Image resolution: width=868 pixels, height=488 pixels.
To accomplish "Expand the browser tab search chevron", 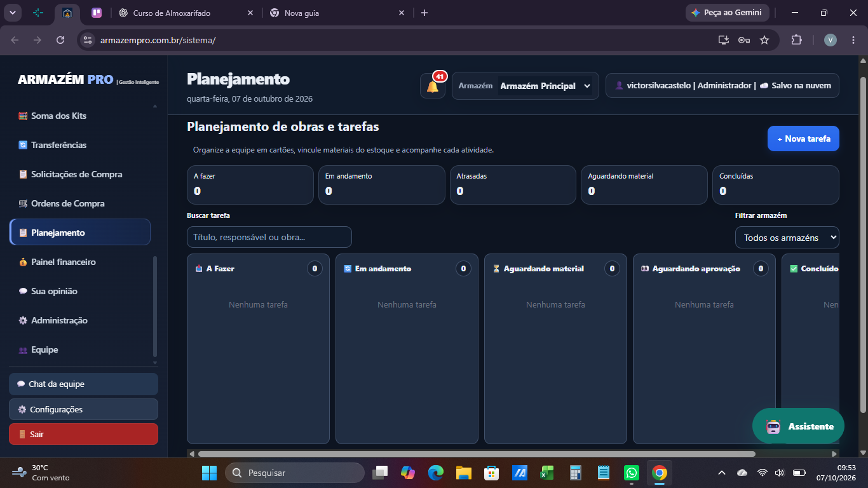I will 13,13.
